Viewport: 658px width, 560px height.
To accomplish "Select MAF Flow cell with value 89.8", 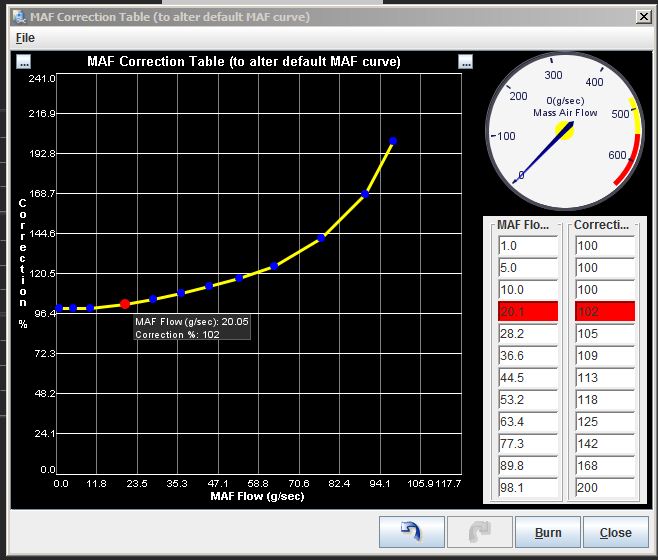I will pos(527,466).
